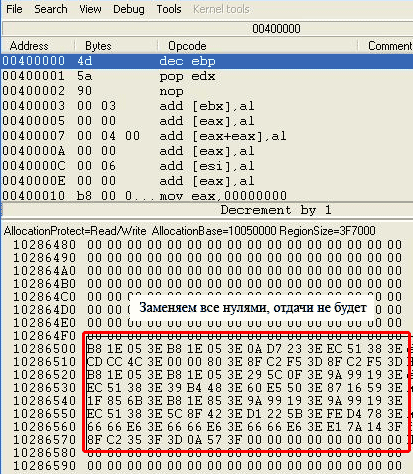
Task: Click hex row address 10286500
Action: (x=44, y=349)
